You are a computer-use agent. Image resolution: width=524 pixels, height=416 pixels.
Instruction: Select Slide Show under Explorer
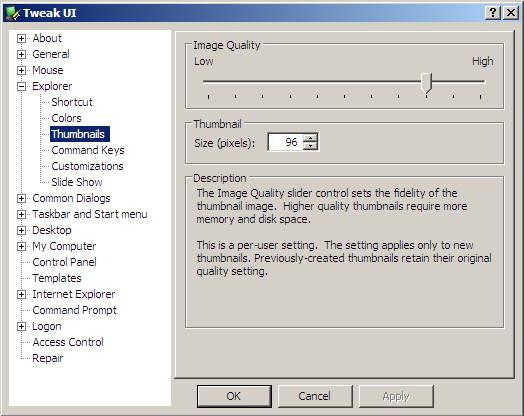[x=77, y=182]
